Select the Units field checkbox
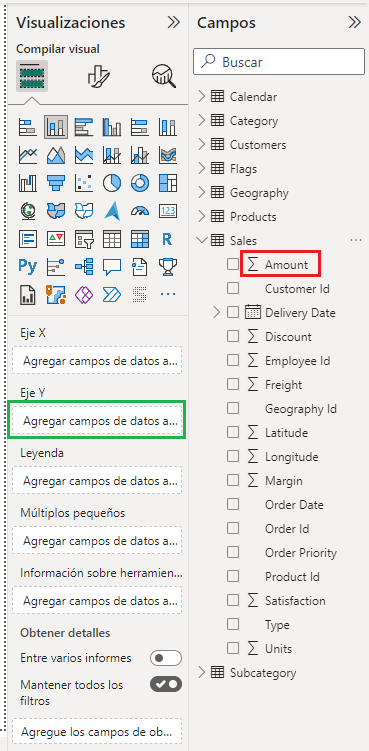This screenshot has height=751, width=369. coord(233,648)
